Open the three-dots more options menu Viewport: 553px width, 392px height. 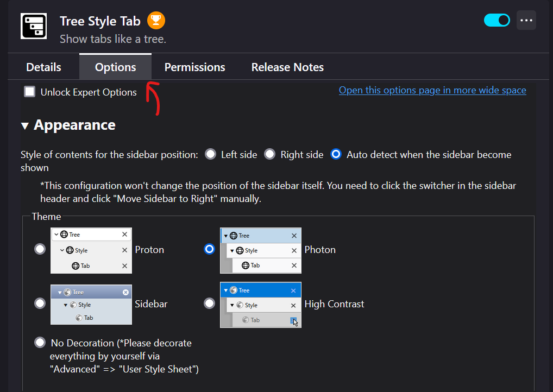(526, 20)
